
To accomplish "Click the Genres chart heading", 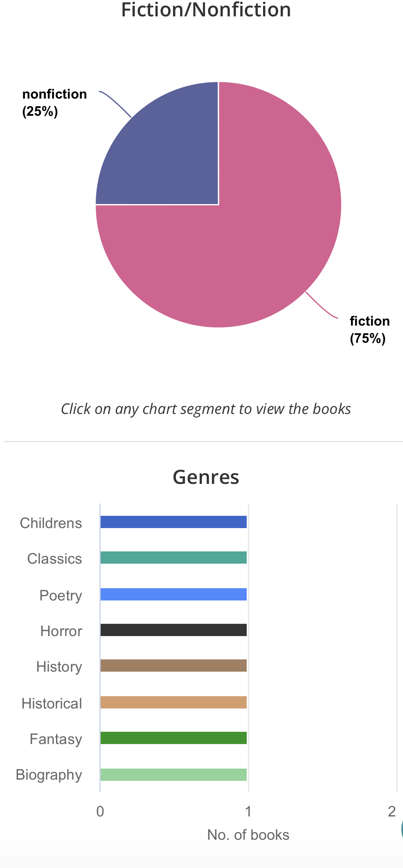I will tap(206, 477).
